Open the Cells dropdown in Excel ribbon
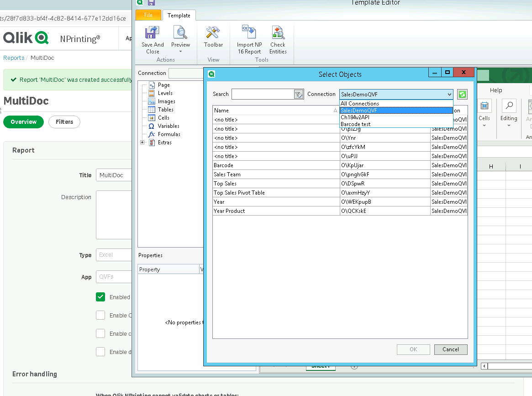 pos(484,126)
